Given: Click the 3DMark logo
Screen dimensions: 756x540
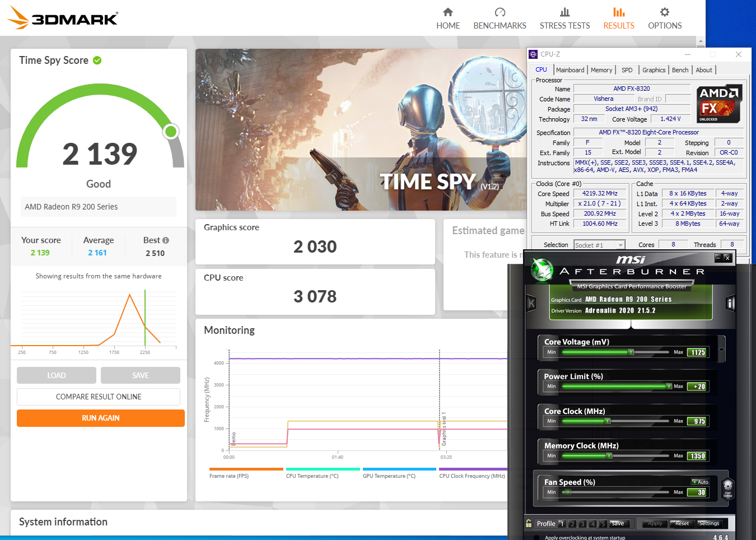Looking at the screenshot, I should click(63, 18).
